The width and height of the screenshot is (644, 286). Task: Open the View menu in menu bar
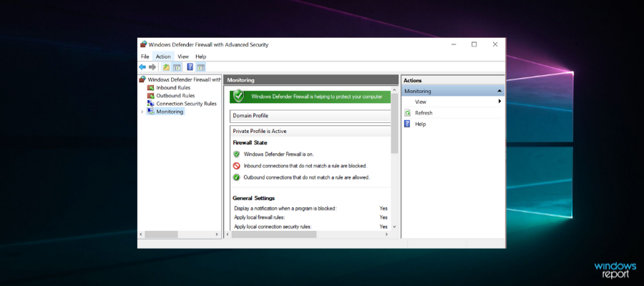pos(183,56)
